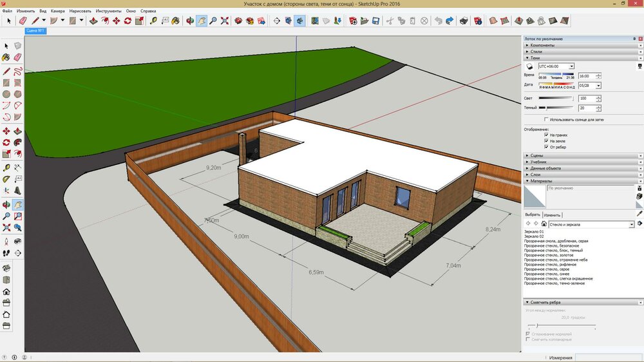The image size is (644, 362).
Task: Switch to the 'Изменить' materials tab
Action: (x=552, y=214)
